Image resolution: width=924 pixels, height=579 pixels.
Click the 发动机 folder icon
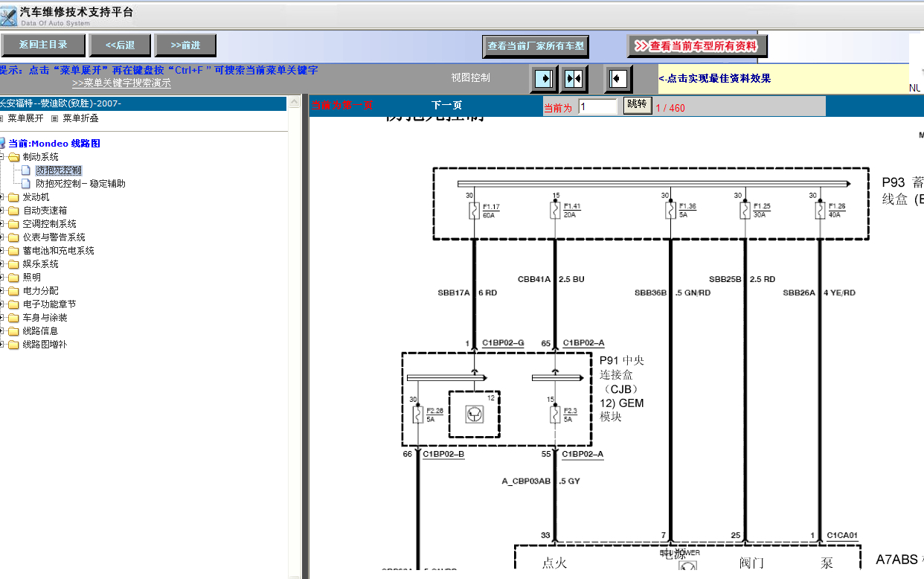pos(13,197)
